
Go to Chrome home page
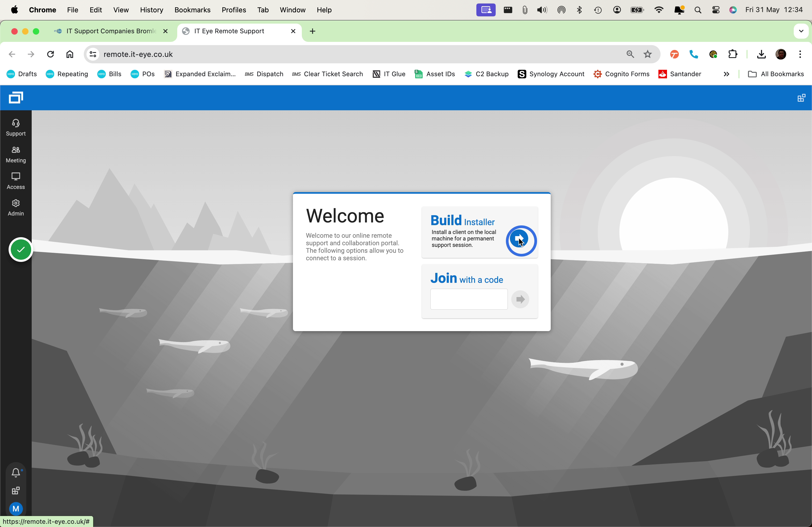point(70,54)
